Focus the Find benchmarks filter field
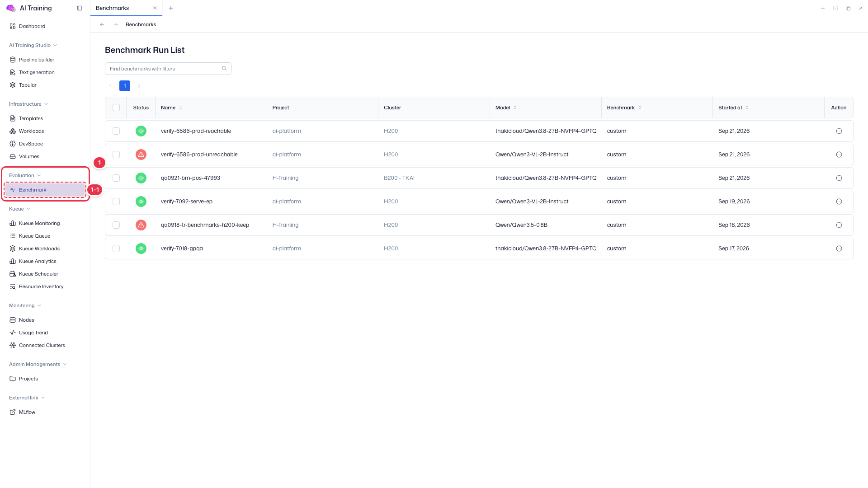Viewport: 868px width, 488px height. click(168, 69)
